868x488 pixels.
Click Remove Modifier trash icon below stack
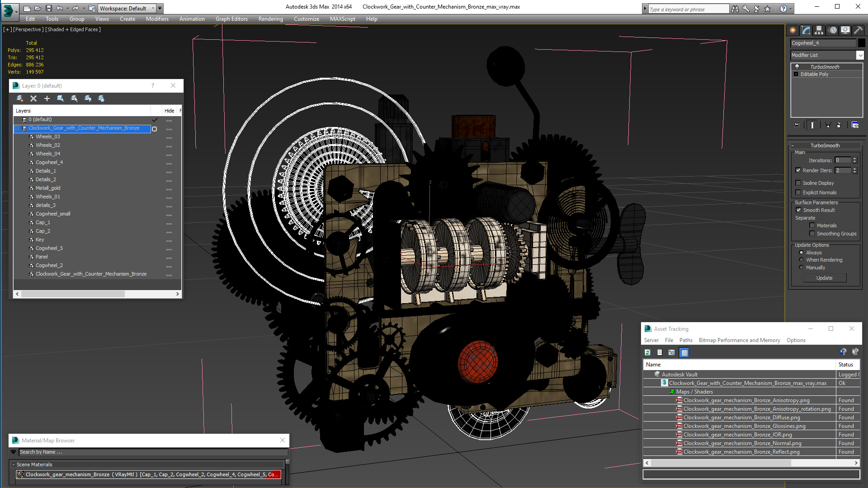point(839,125)
